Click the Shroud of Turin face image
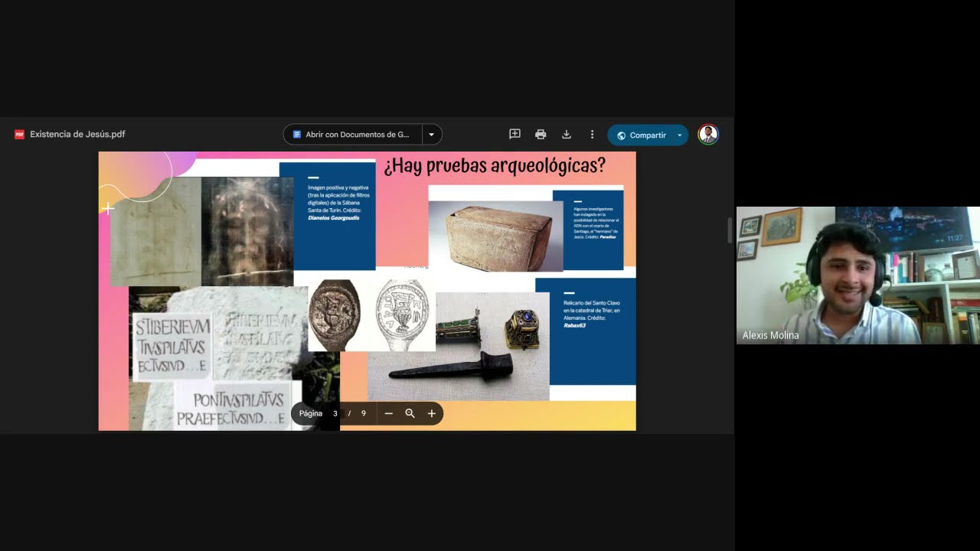980x551 pixels. pos(247,231)
